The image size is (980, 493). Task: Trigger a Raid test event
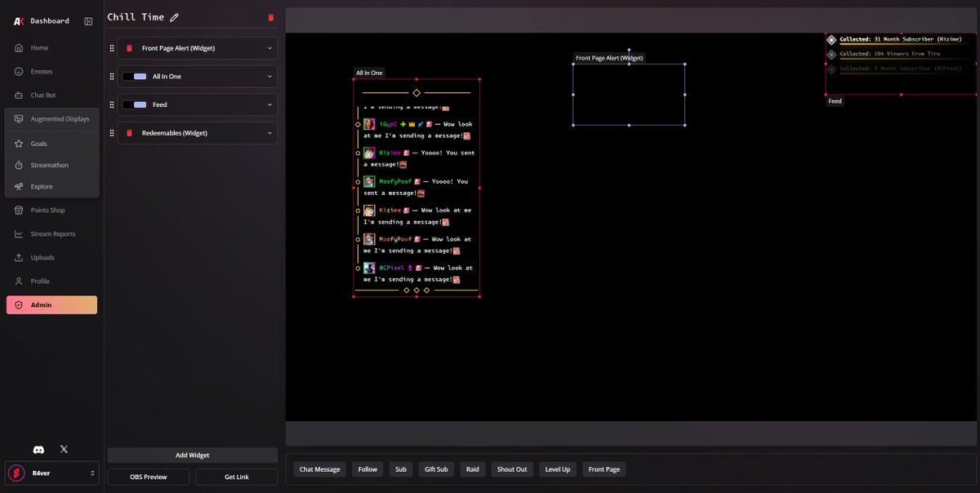(472, 469)
